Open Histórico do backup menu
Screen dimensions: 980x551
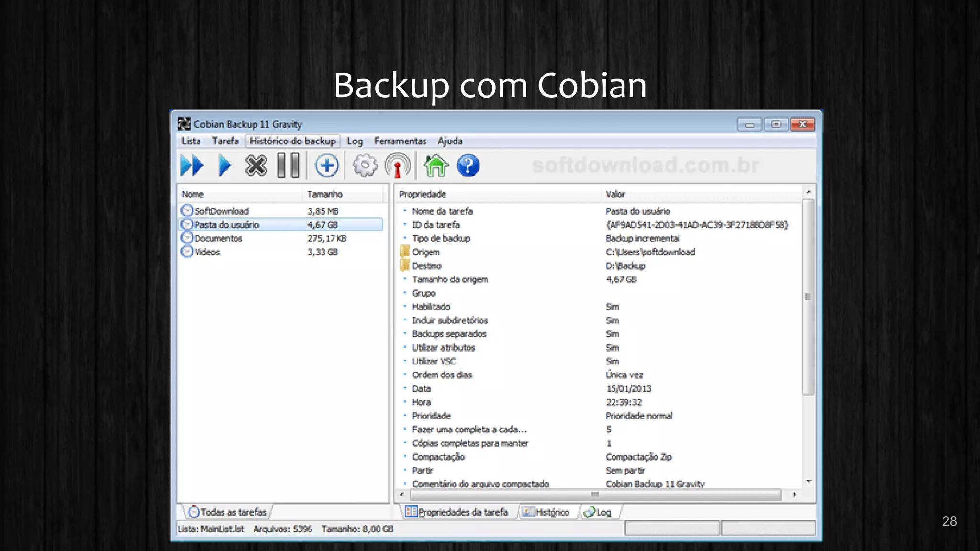[292, 141]
